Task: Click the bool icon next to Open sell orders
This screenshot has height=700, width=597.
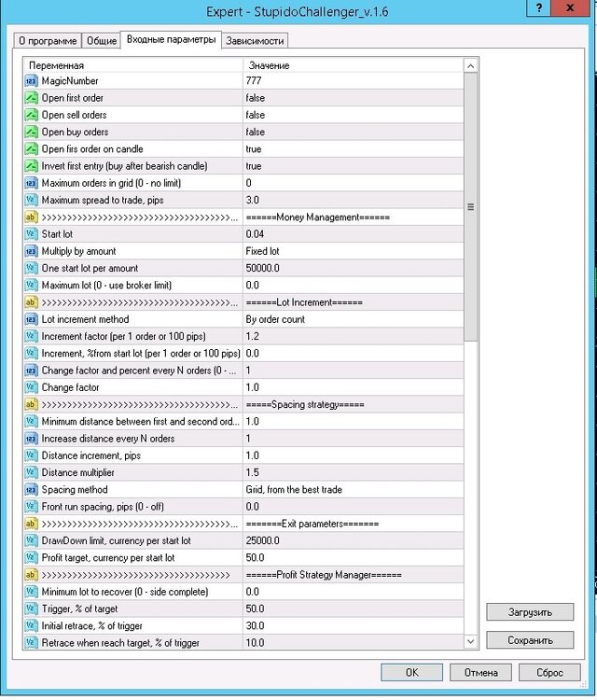Action: coord(31,115)
